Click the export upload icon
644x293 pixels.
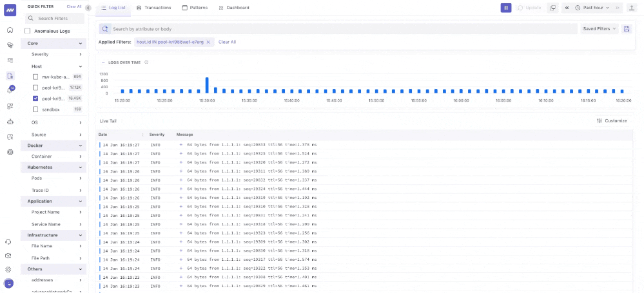click(630, 8)
